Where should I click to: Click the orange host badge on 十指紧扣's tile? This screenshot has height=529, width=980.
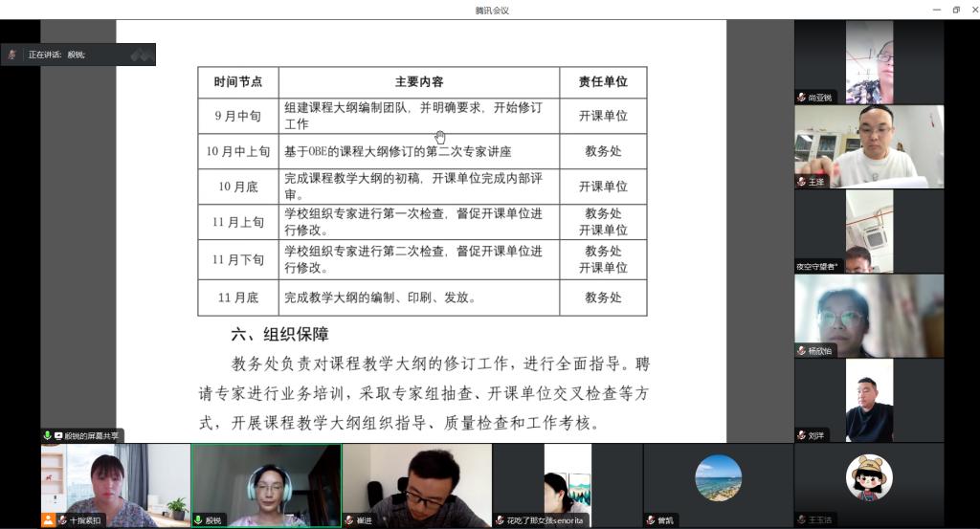48,520
